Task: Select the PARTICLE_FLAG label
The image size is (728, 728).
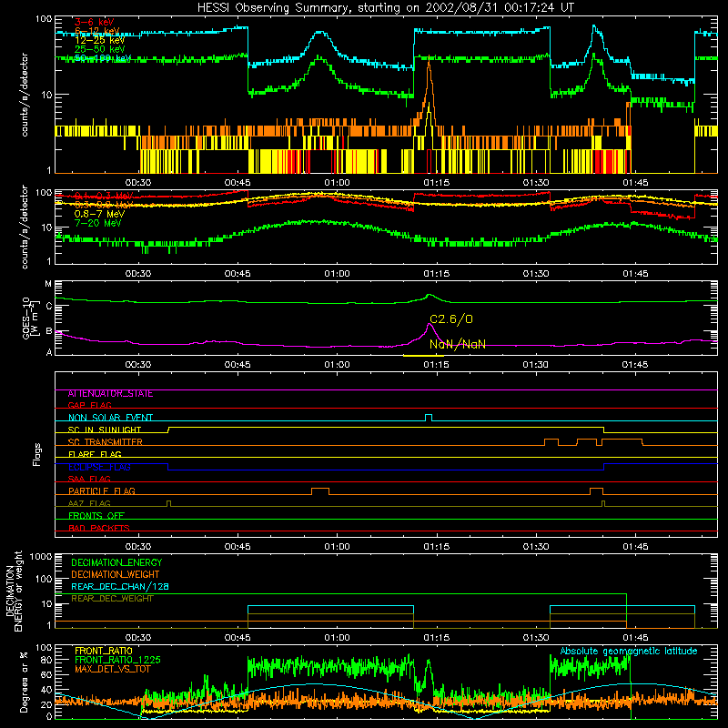Action: coord(102,491)
